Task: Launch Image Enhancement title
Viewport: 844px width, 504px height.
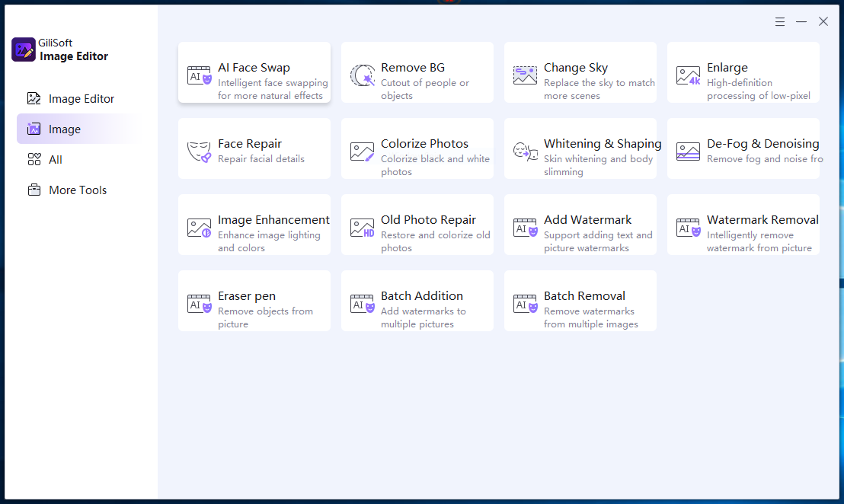Action: [273, 220]
